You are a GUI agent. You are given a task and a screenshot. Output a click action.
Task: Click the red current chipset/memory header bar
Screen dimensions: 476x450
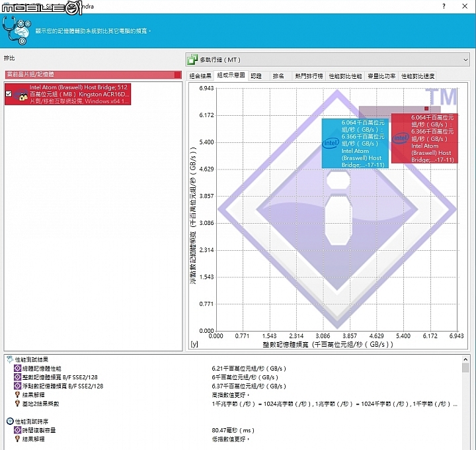[93, 74]
